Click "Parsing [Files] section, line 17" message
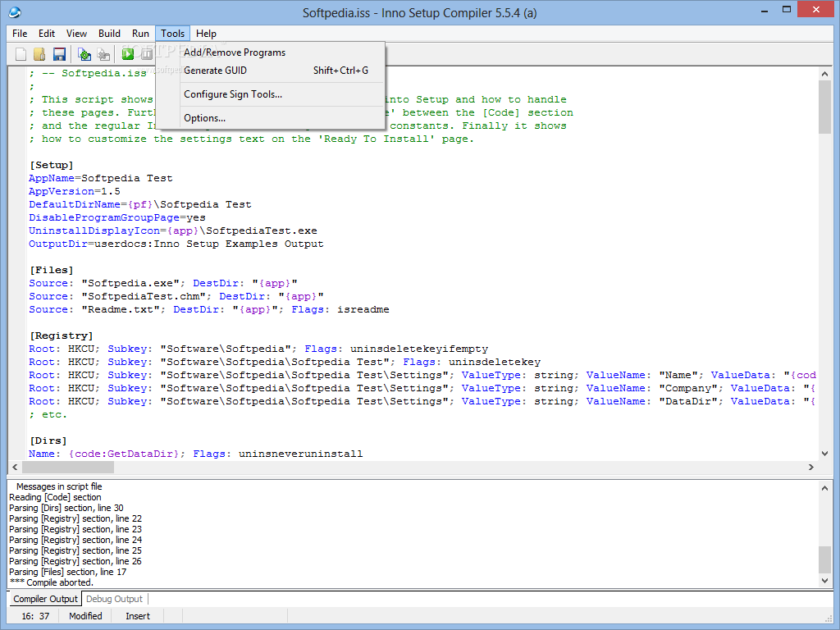 pos(68,572)
